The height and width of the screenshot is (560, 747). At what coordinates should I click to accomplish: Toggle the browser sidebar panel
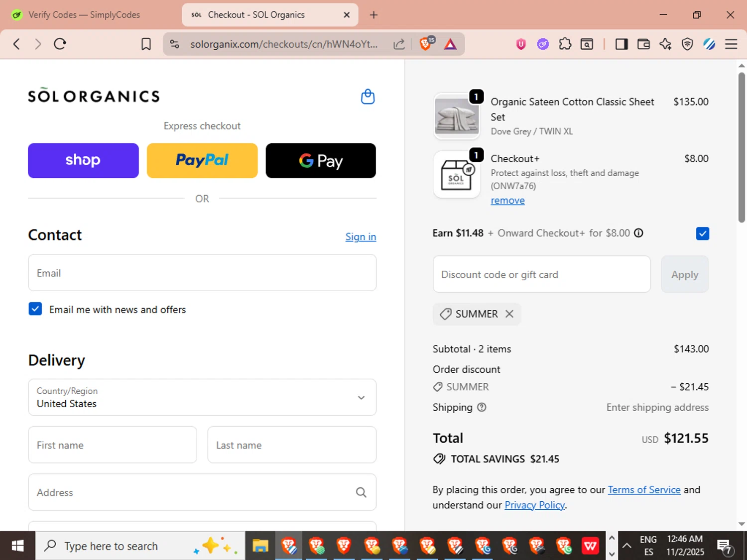622,44
